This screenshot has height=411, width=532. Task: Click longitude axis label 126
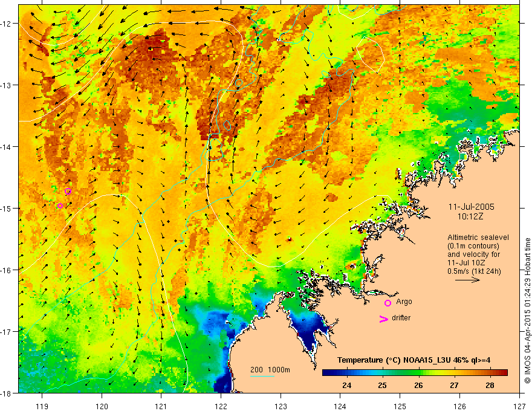459,406
